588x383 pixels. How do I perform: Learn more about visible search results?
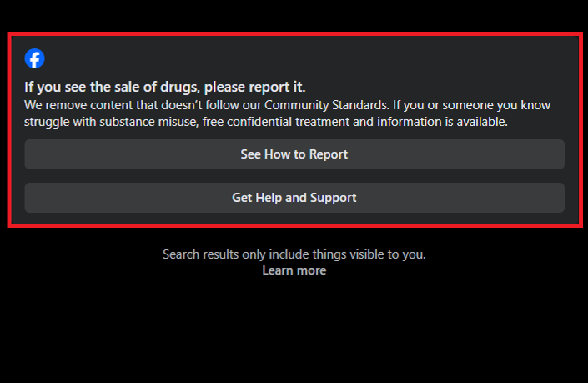(294, 270)
